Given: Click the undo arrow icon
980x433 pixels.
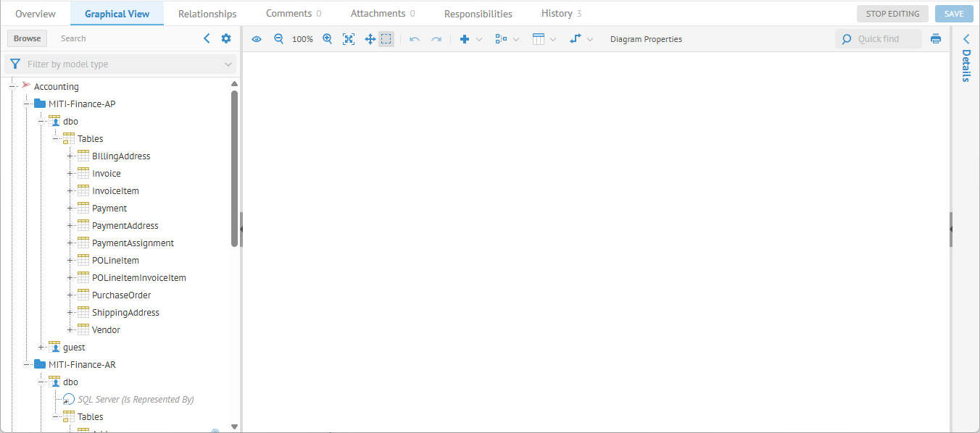Looking at the screenshot, I should 415,39.
